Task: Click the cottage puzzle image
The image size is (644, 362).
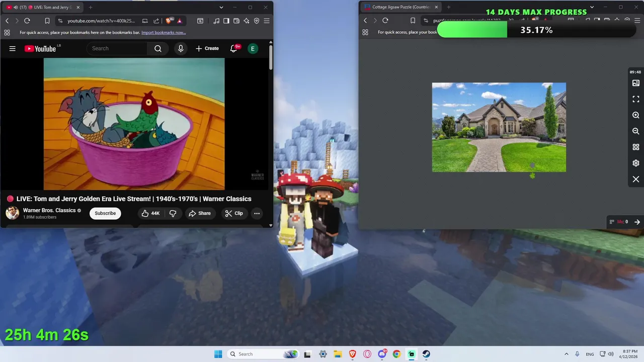Action: click(499, 127)
